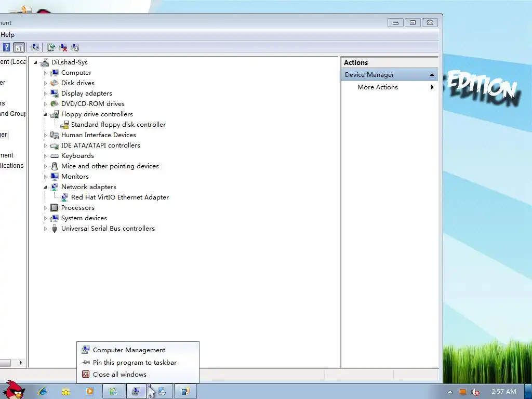This screenshot has width=532, height=399.
Task: Show hidden system tray icons
Action: pyautogui.click(x=450, y=392)
